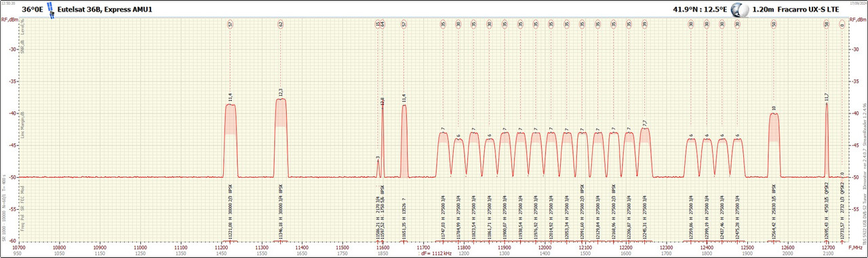Click the level bubble 39 at top

tap(645, 24)
